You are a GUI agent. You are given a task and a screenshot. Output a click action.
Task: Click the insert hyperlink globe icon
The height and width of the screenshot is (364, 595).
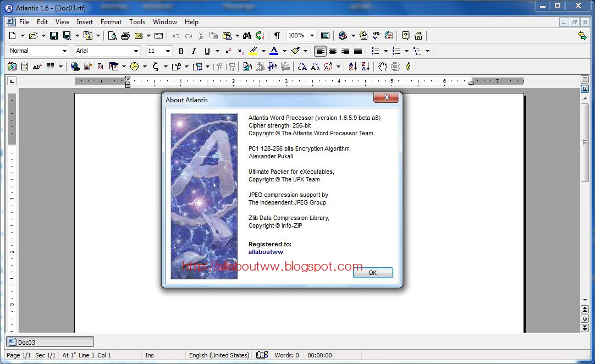75,67
